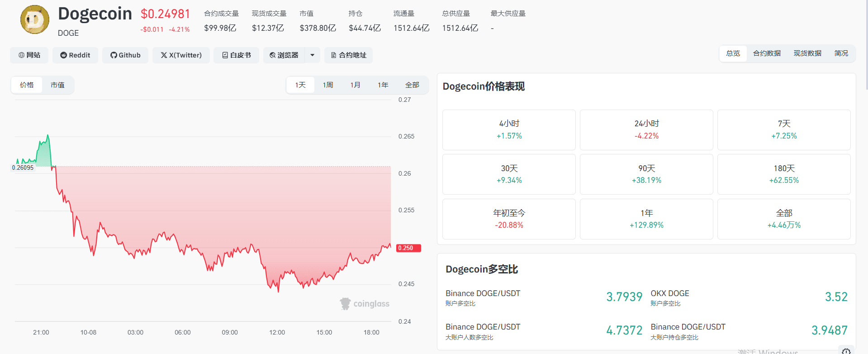This screenshot has width=868, height=354.
Task: Switch to the 现货数据 tab
Action: [x=807, y=53]
